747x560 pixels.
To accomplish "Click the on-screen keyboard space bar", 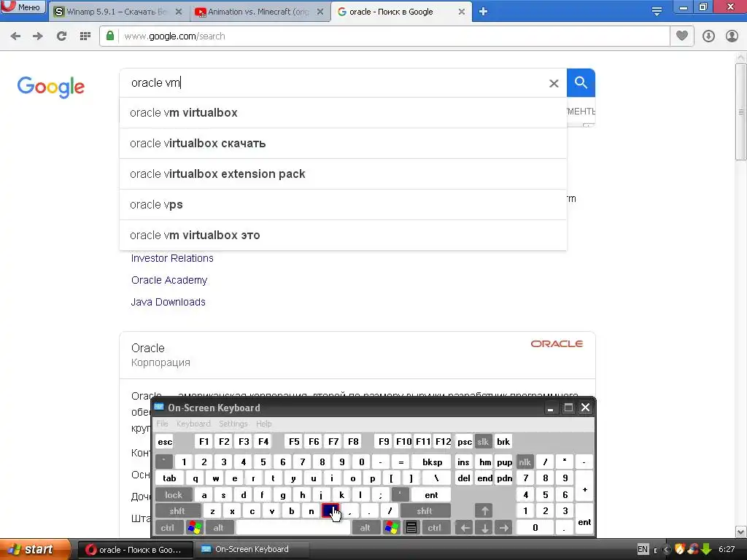I will [x=293, y=528].
